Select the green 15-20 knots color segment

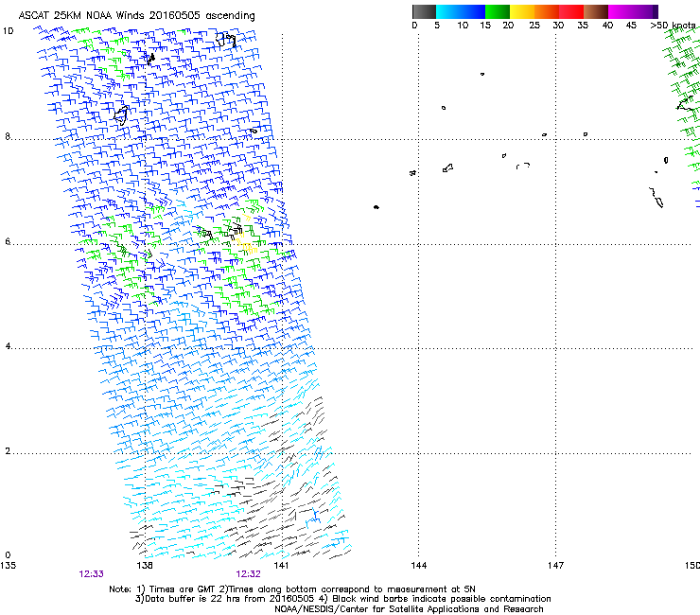tap(498, 11)
